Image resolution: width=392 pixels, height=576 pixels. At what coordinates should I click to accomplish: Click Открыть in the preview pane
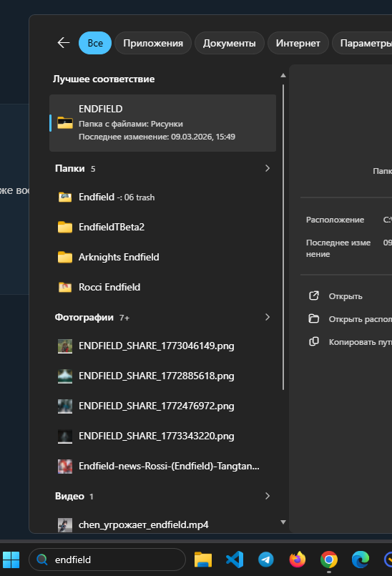pos(346,296)
